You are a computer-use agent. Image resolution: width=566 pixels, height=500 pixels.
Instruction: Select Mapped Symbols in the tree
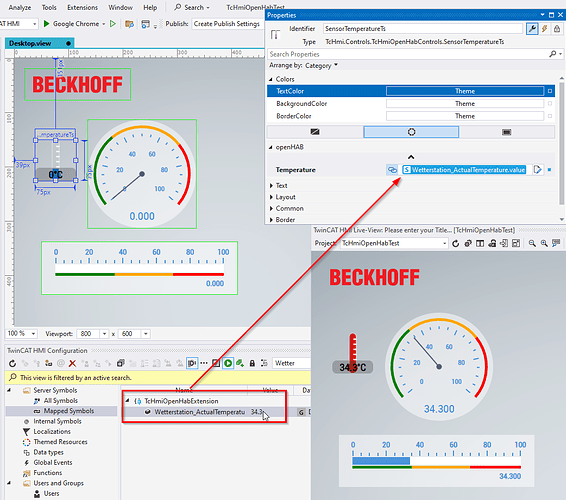[x=69, y=411]
